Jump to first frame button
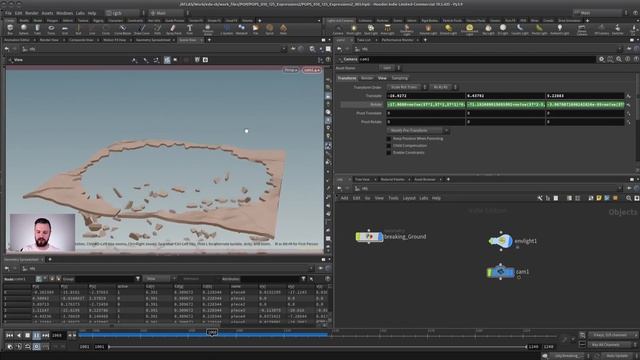The image size is (640, 360). [x=9, y=336]
